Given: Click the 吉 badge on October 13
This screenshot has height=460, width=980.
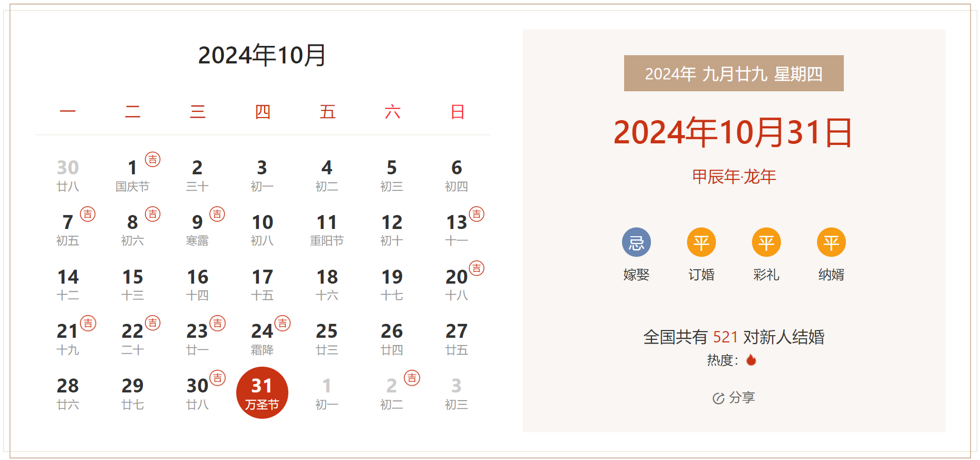Looking at the screenshot, I should (x=477, y=214).
